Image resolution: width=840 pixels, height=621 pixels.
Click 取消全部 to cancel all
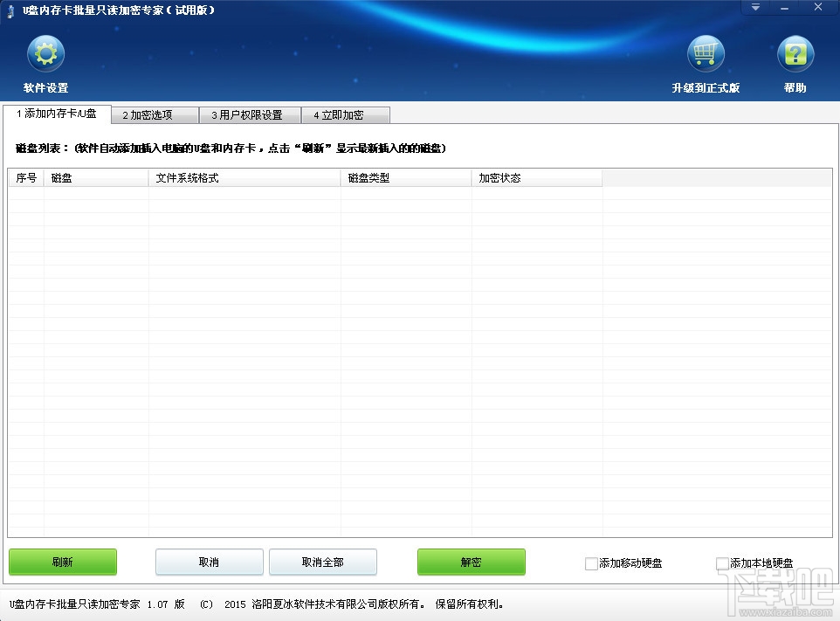click(x=323, y=562)
